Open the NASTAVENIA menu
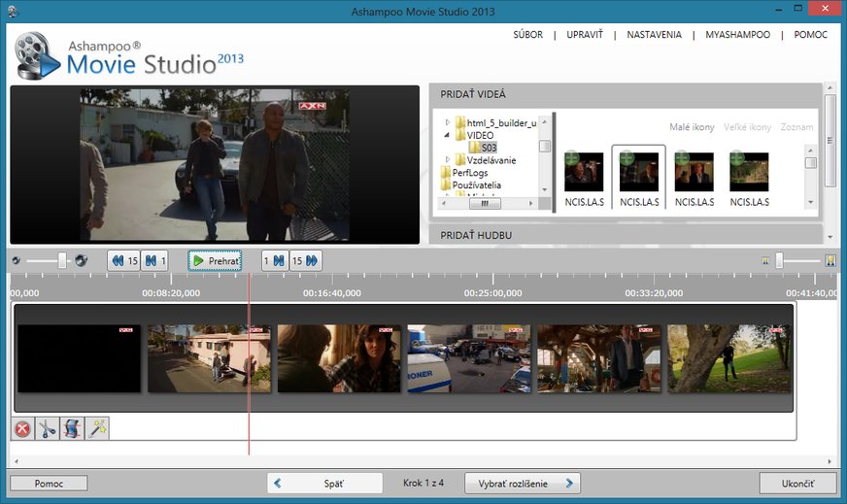 click(654, 35)
